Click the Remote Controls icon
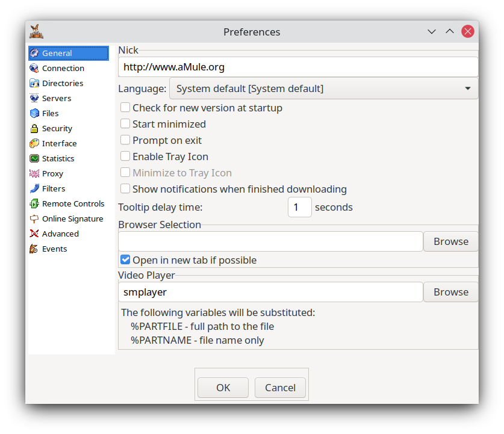This screenshot has height=434, width=504. click(34, 203)
